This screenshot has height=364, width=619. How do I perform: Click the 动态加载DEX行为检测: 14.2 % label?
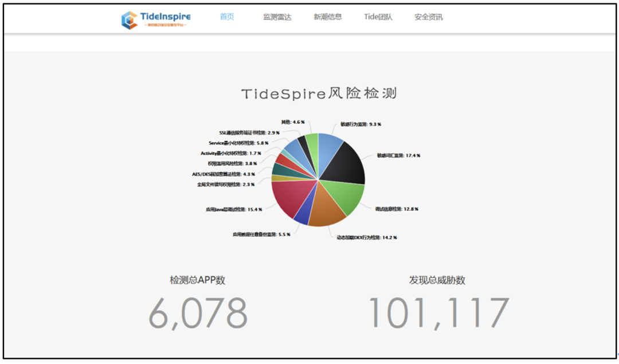click(x=367, y=238)
